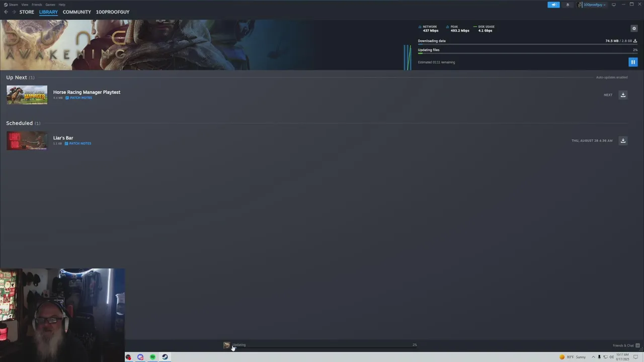This screenshot has height=362, width=644.
Task: Navigate forward with the right arrow
Action: 14,12
